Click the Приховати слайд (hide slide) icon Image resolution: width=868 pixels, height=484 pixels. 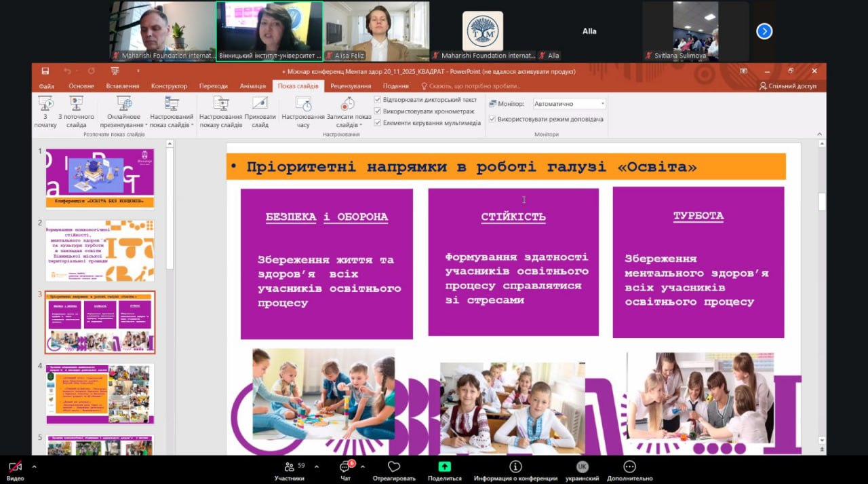pyautogui.click(x=260, y=104)
